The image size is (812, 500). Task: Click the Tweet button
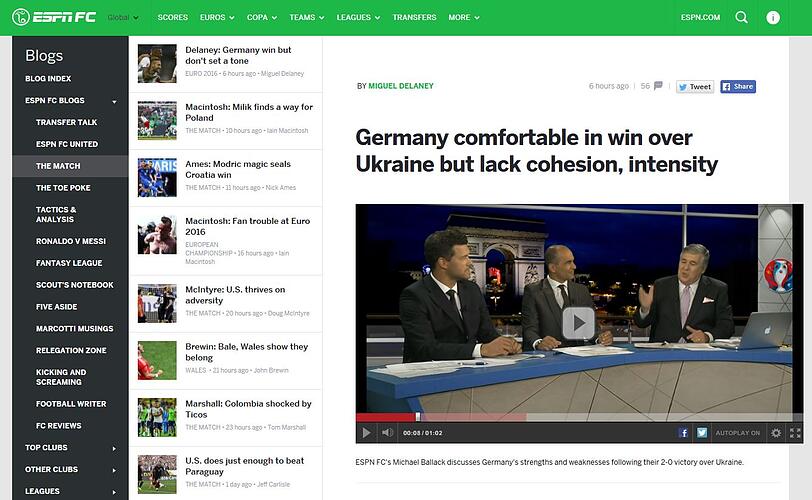coord(695,86)
